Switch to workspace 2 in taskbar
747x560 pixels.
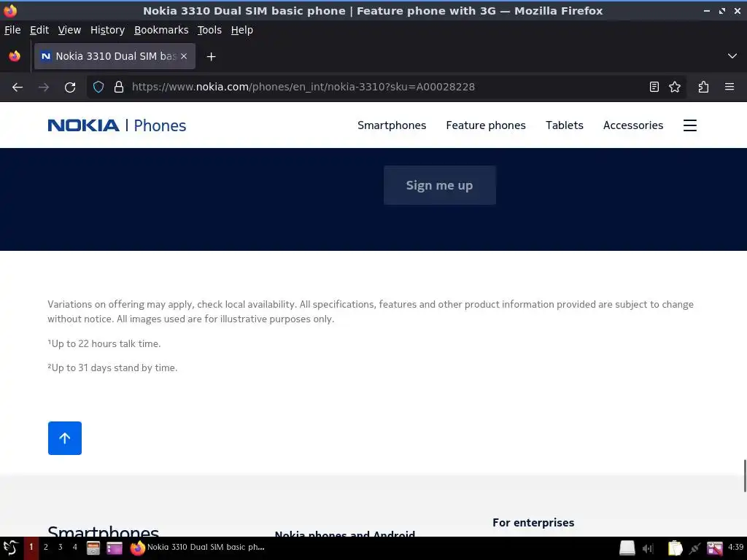[46, 547]
